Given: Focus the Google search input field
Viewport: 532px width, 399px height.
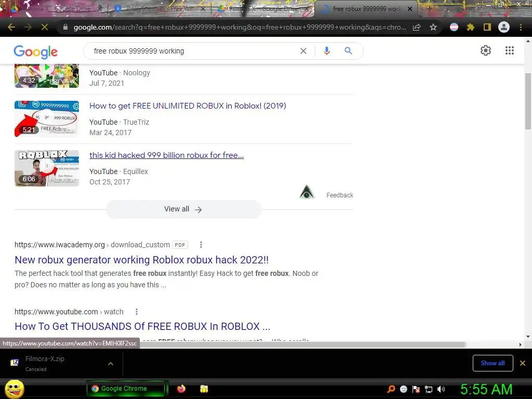Looking at the screenshot, I should (x=193, y=51).
